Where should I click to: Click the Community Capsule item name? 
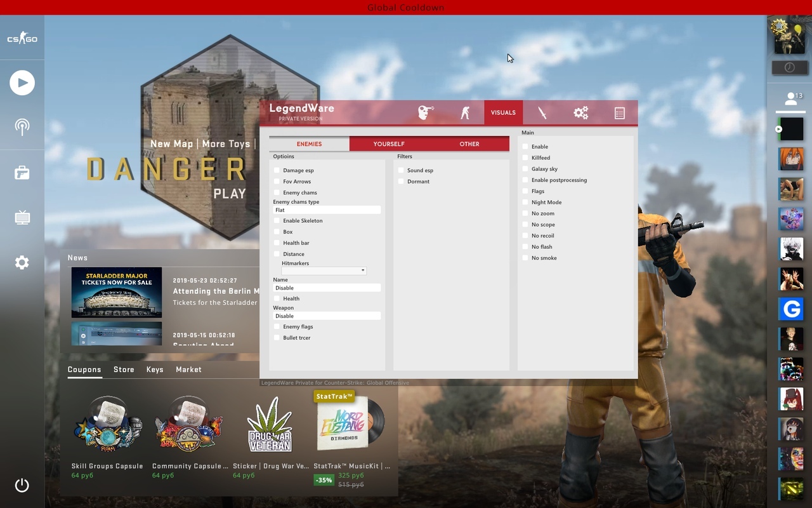click(190, 466)
